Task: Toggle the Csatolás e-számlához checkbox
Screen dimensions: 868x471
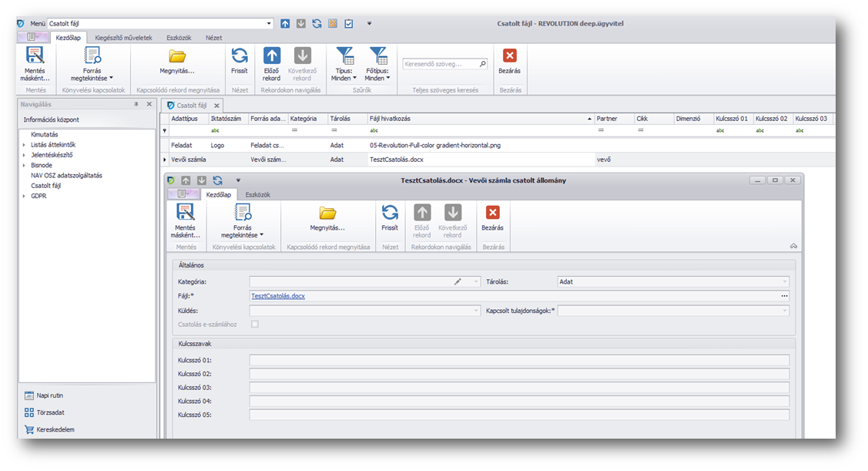Action: tap(255, 325)
